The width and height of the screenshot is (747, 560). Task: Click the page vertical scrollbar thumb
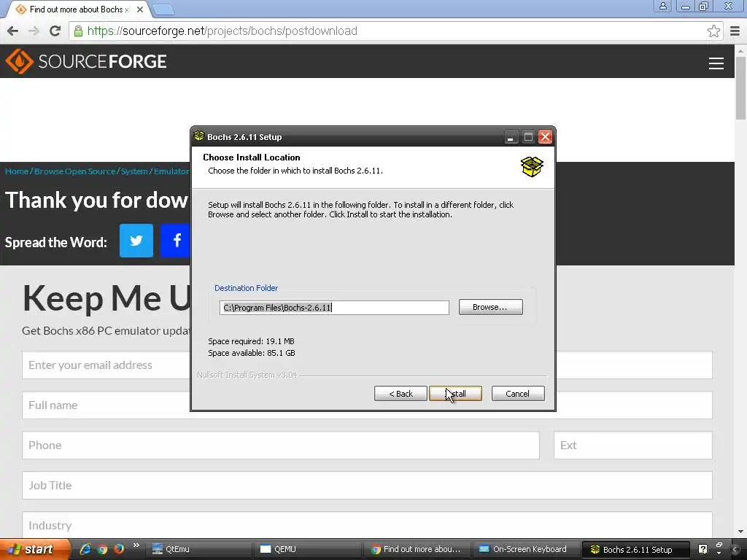[740, 88]
